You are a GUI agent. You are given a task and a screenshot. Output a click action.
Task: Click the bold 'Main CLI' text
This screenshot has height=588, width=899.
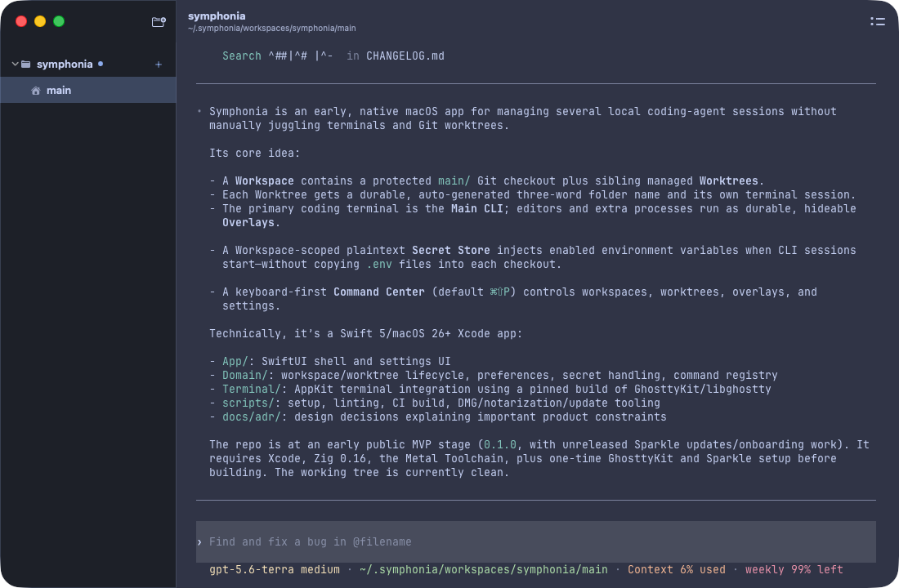(x=477, y=208)
